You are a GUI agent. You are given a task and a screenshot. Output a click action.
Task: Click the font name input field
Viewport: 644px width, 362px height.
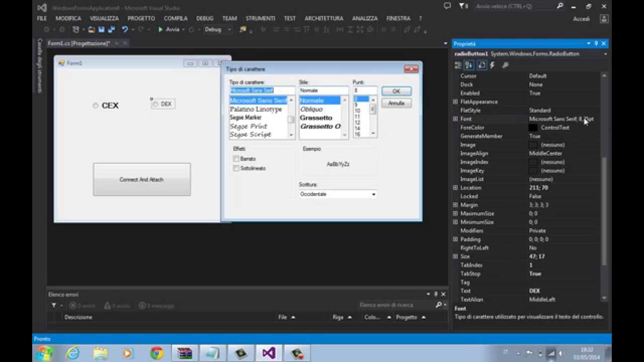pyautogui.click(x=262, y=90)
